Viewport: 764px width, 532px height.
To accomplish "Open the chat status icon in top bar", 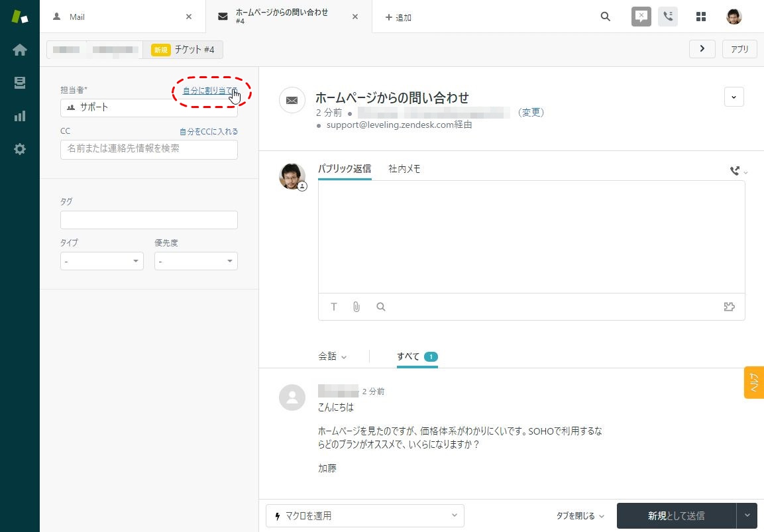I will click(641, 17).
